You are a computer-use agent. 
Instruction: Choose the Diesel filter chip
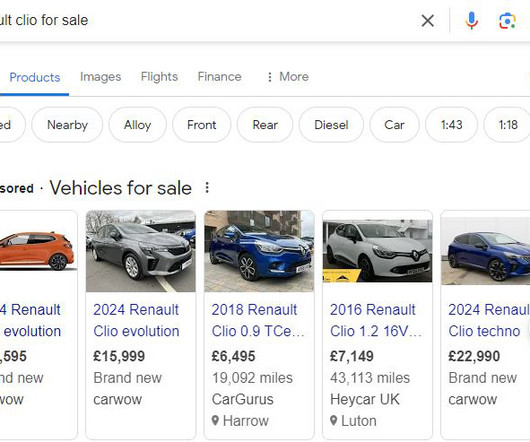(331, 125)
